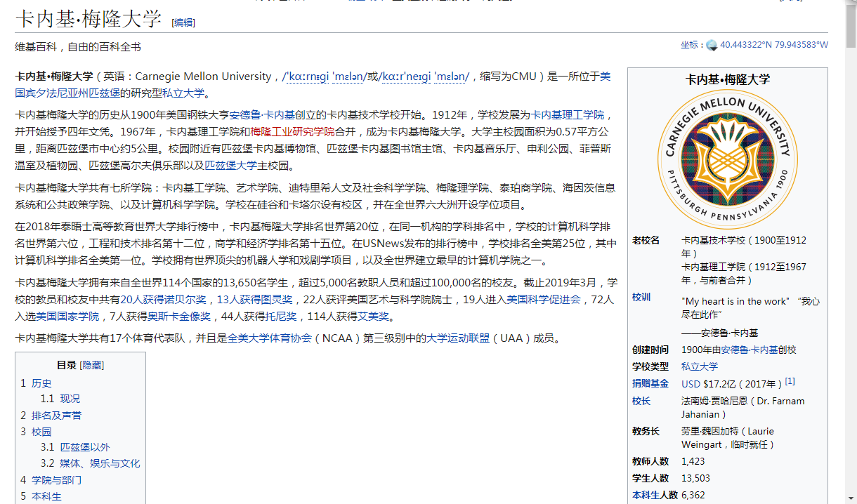Open the 美国科学促进会 link
Image resolution: width=857 pixels, height=504 pixels.
click(x=544, y=299)
